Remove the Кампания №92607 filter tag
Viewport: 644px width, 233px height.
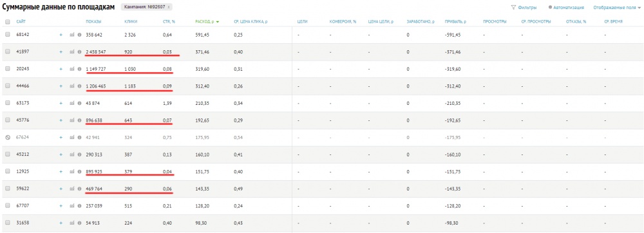(x=168, y=7)
